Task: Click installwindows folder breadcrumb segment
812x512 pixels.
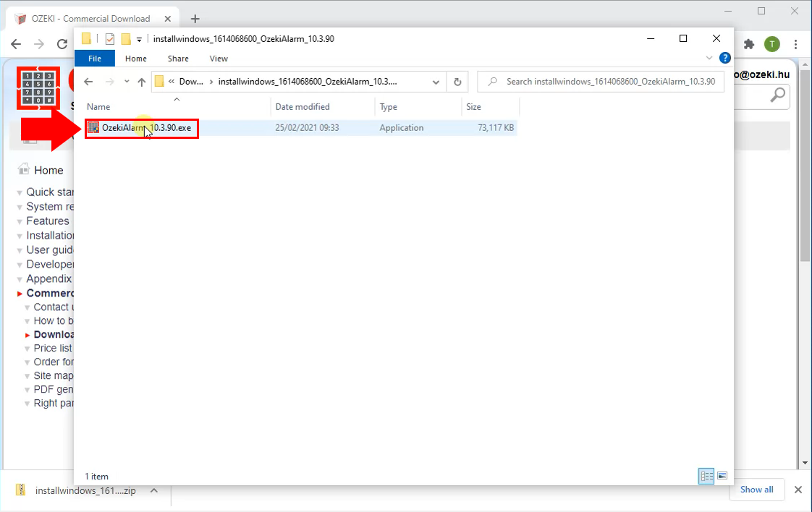Action: [308, 82]
